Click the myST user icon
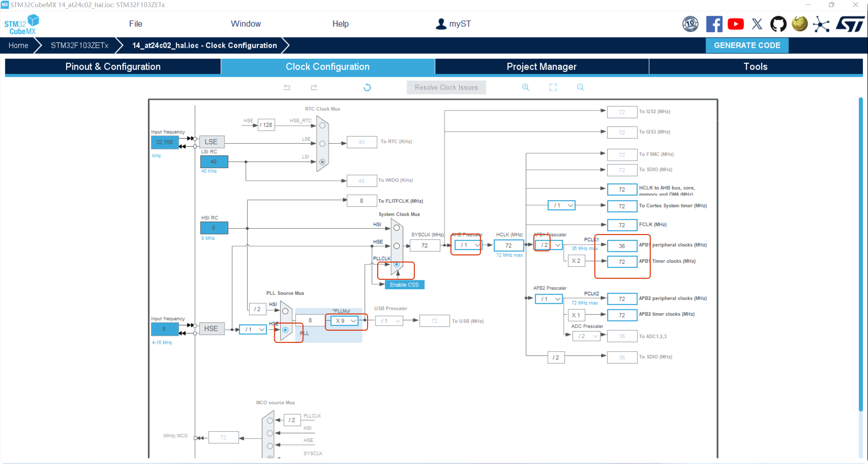This screenshot has height=464, width=868. coord(441,24)
